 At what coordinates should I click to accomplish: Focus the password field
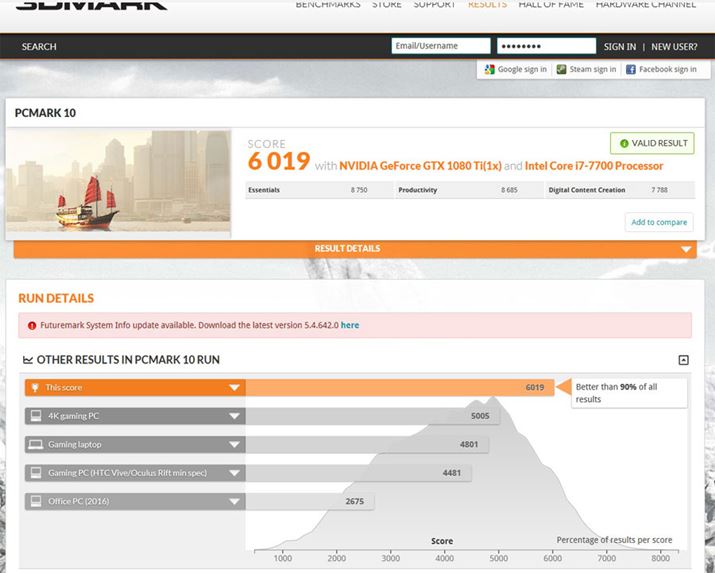[x=546, y=46]
